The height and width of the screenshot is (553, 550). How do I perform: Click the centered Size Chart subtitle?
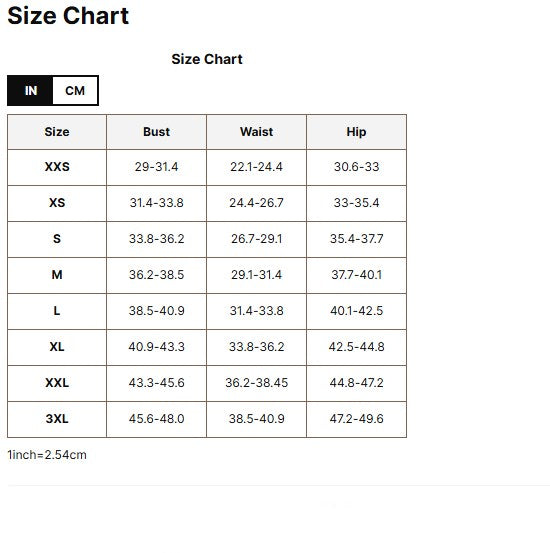207,59
